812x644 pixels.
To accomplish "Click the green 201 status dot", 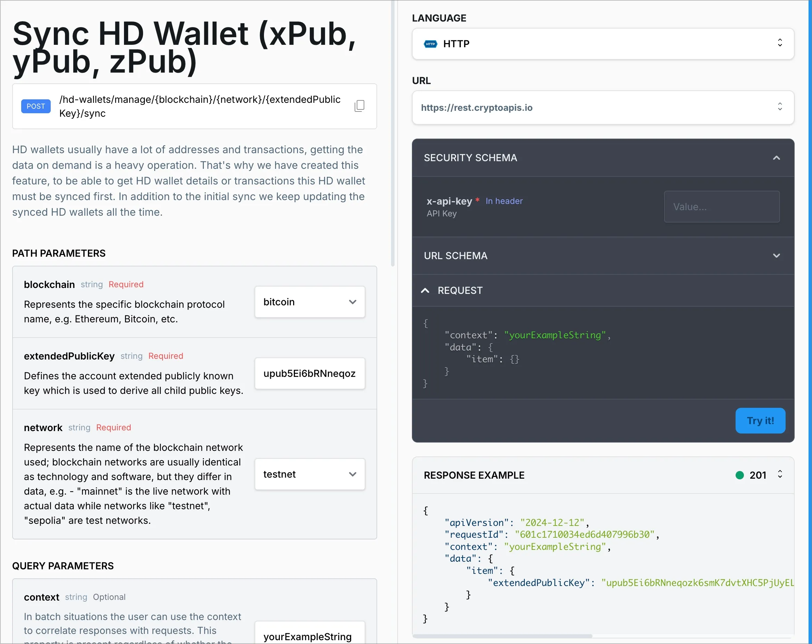I will (739, 475).
